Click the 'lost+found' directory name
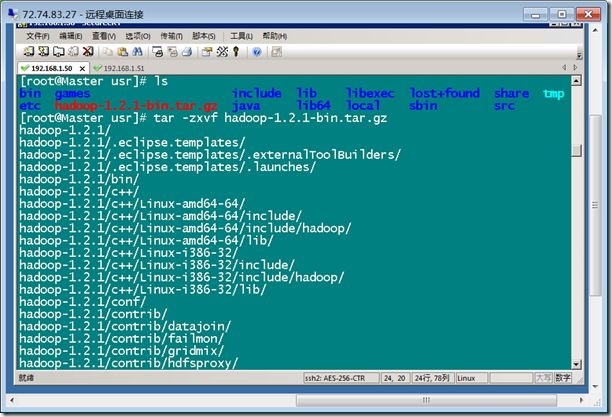612x417 pixels. pos(445,93)
